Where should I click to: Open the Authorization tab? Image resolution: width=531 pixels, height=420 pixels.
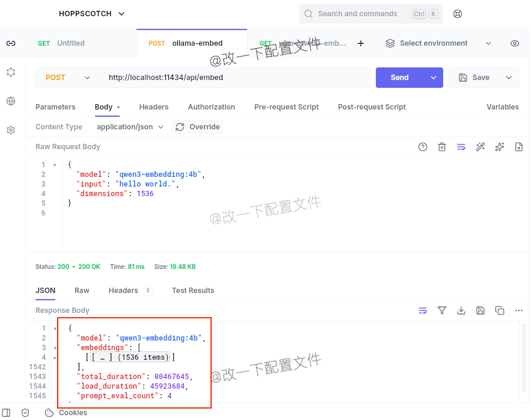pos(211,107)
